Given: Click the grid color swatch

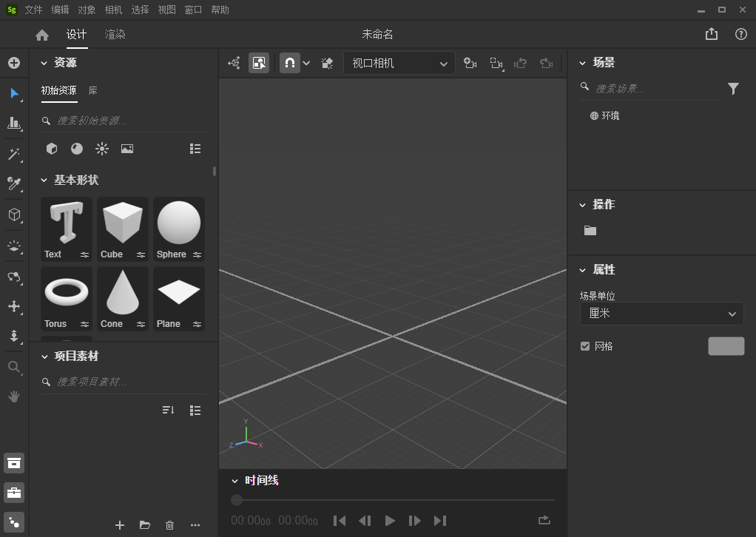Looking at the screenshot, I should [x=726, y=346].
